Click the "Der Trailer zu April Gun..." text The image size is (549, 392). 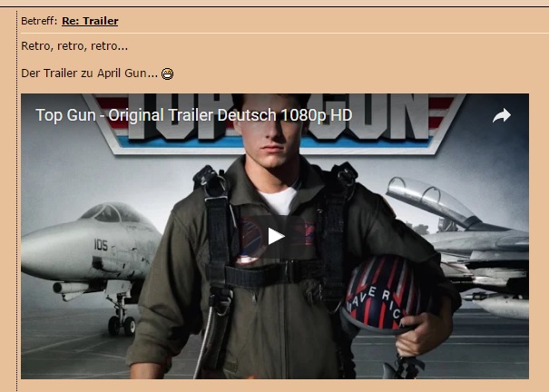[89, 73]
